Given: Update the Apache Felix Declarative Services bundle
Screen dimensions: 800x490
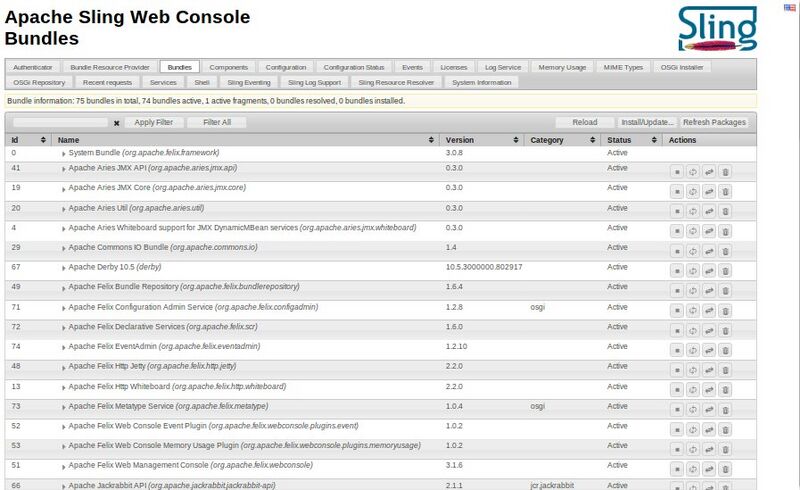Looking at the screenshot, I should (709, 329).
